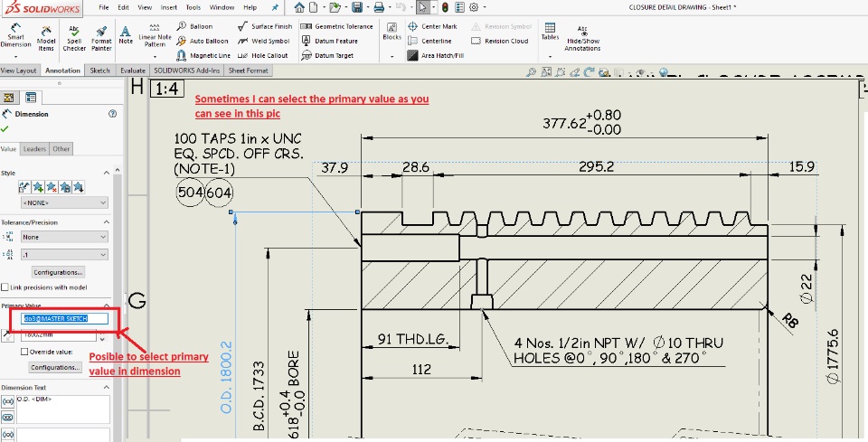Expand the Blocks dropdown arrow
This screenshot has height=442, width=868.
392,56
